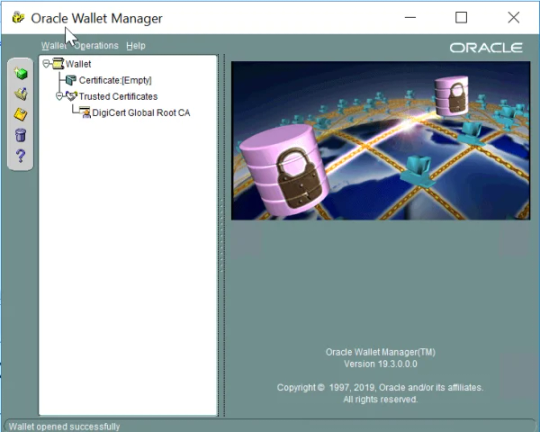Click the 'Wallet opened successfully' status text

coord(64,426)
